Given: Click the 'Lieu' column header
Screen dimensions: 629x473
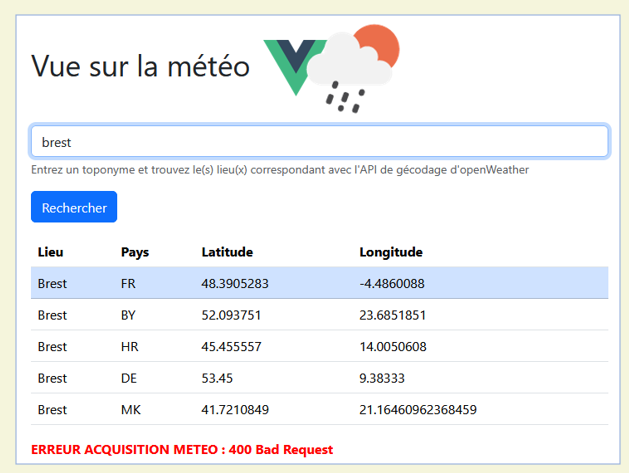Looking at the screenshot, I should pyautogui.click(x=50, y=252).
